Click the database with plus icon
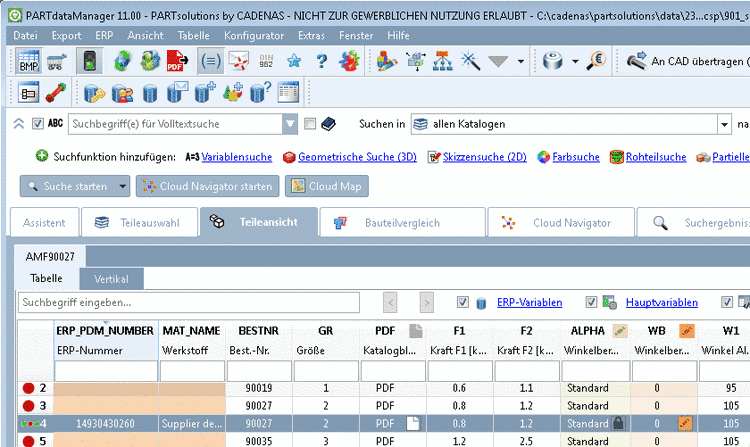The height and width of the screenshot is (447, 750). (x=205, y=92)
